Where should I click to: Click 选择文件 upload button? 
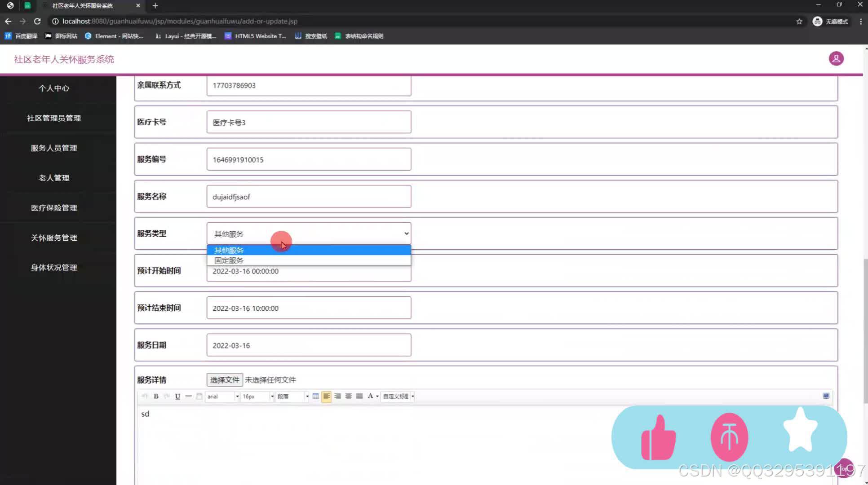click(225, 380)
